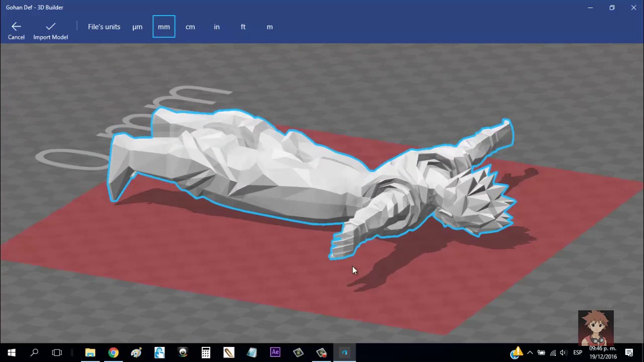The width and height of the screenshot is (644, 362).
Task: Cancel the model import
Action: click(16, 31)
